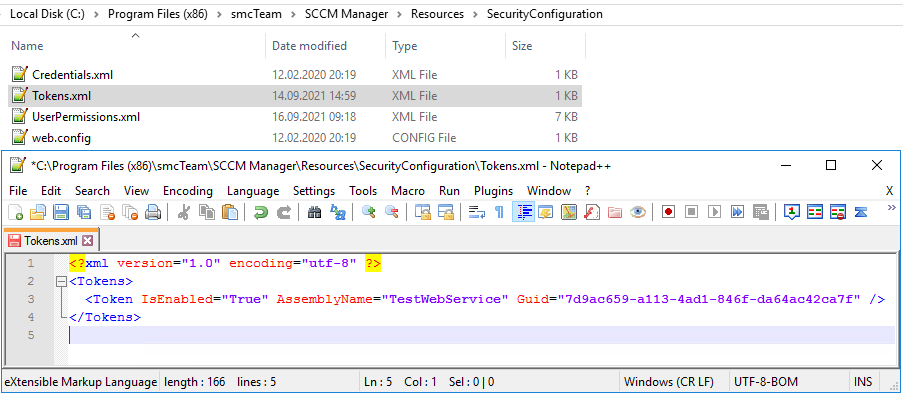Open the Define Your Language icon

tap(546, 212)
